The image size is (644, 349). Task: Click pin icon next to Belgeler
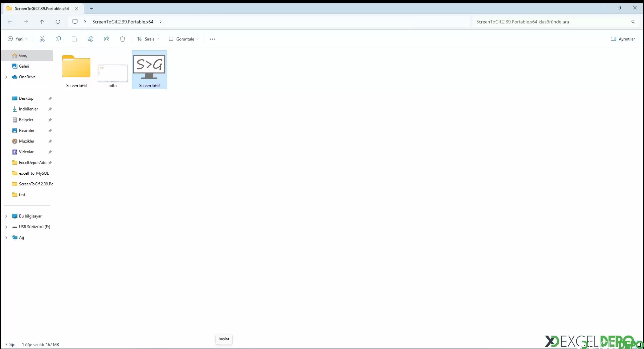pyautogui.click(x=50, y=120)
